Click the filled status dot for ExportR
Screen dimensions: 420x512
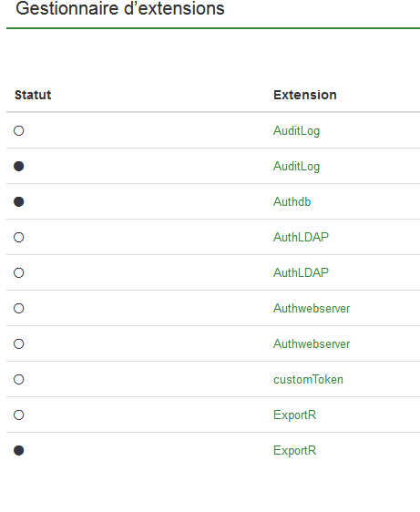[18, 451]
